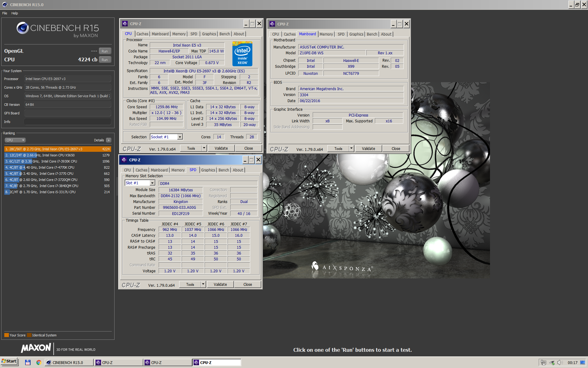This screenshot has width=588, height=368.
Task: Click Close button in Mainboard CPU-Z window
Action: (x=396, y=149)
